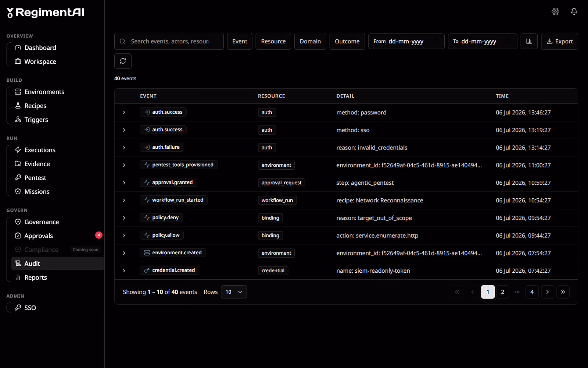Open the Resource filter dropdown

(x=273, y=41)
